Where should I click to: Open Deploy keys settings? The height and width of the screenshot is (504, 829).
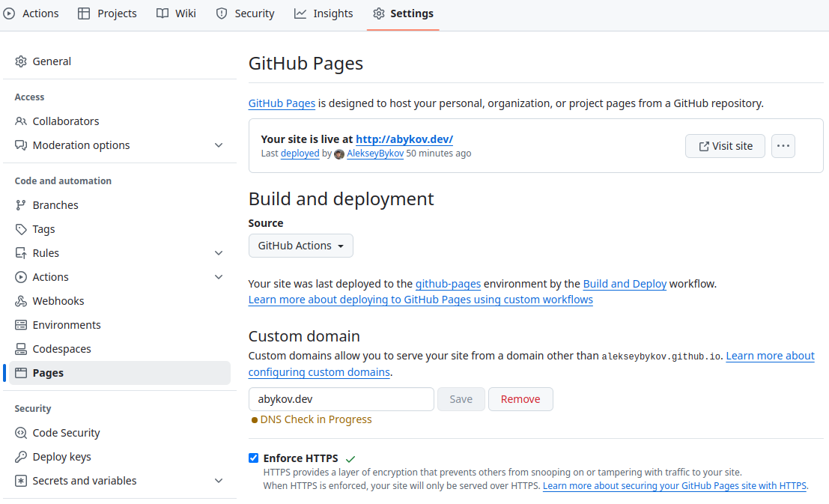click(x=120, y=456)
